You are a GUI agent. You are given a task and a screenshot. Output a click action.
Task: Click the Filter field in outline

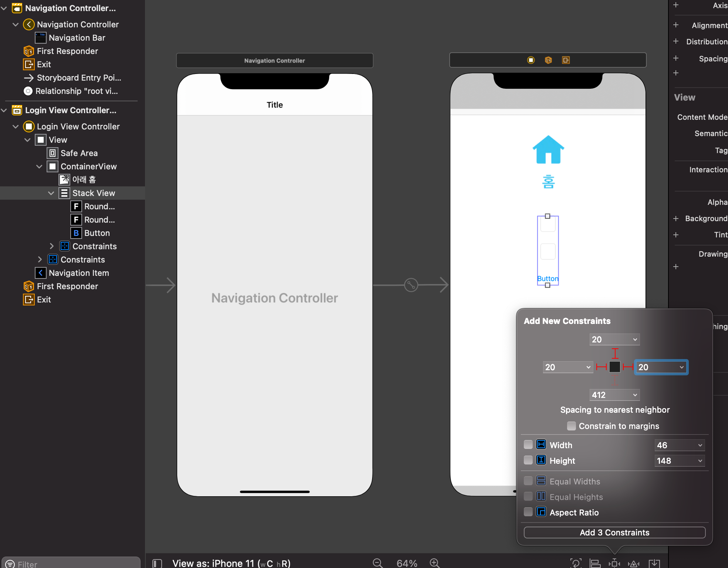[71, 563]
